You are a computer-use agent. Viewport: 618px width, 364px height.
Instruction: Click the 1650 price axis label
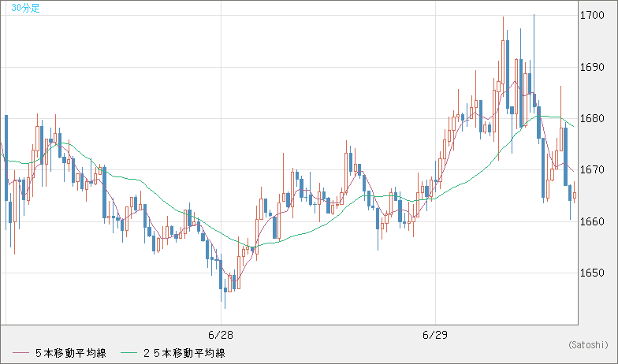(x=593, y=273)
